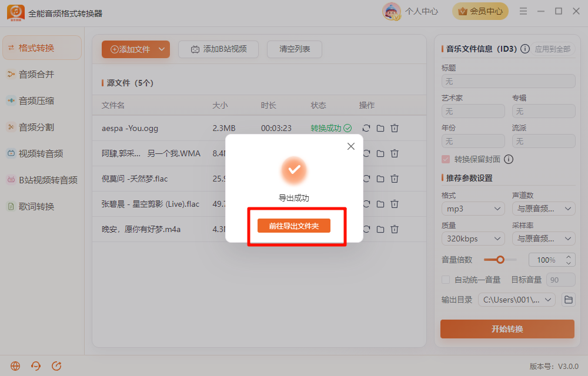Close the 导出成功 dialog
Viewport: 588px width, 376px height.
pyautogui.click(x=351, y=146)
